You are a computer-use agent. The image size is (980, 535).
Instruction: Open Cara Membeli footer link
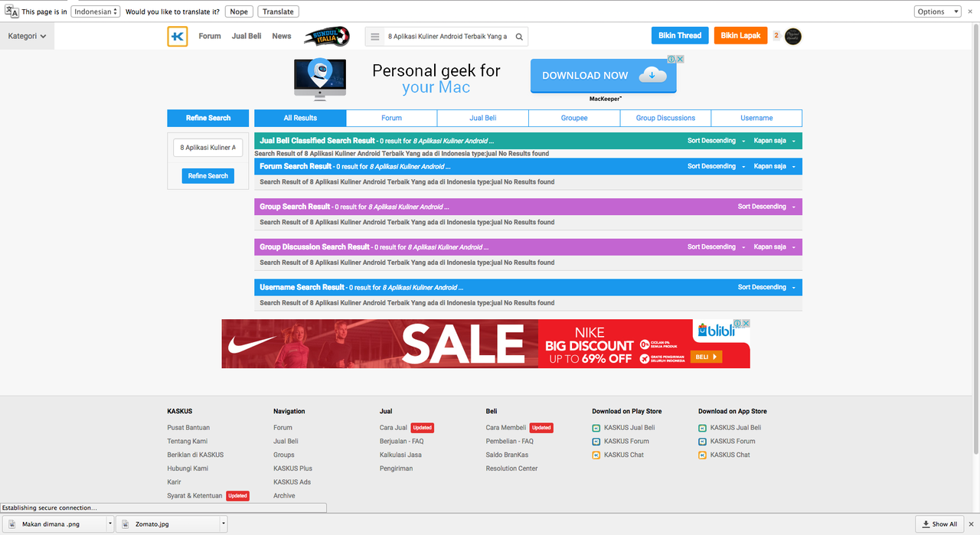(506, 428)
